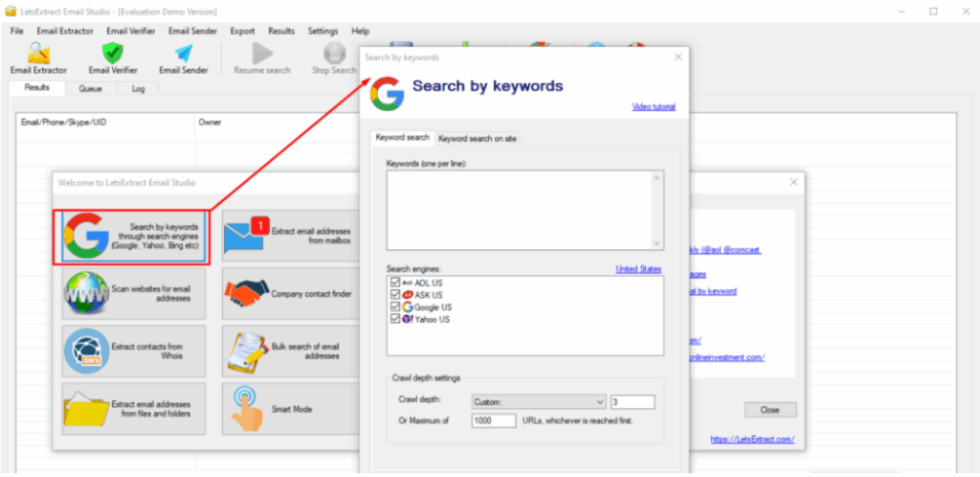
Task: Disable the Google US search engine
Action: coord(395,307)
